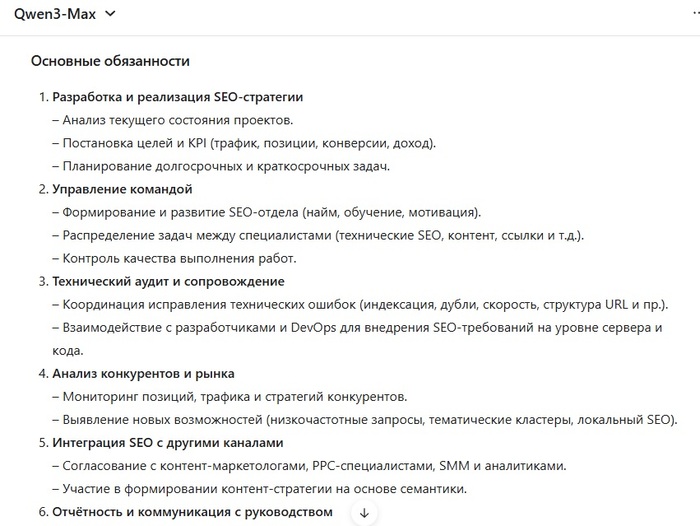Viewport: 700px width, 526px height.
Task: Expand the Qwen3-Max model dropdown chevron
Action: click(110, 14)
